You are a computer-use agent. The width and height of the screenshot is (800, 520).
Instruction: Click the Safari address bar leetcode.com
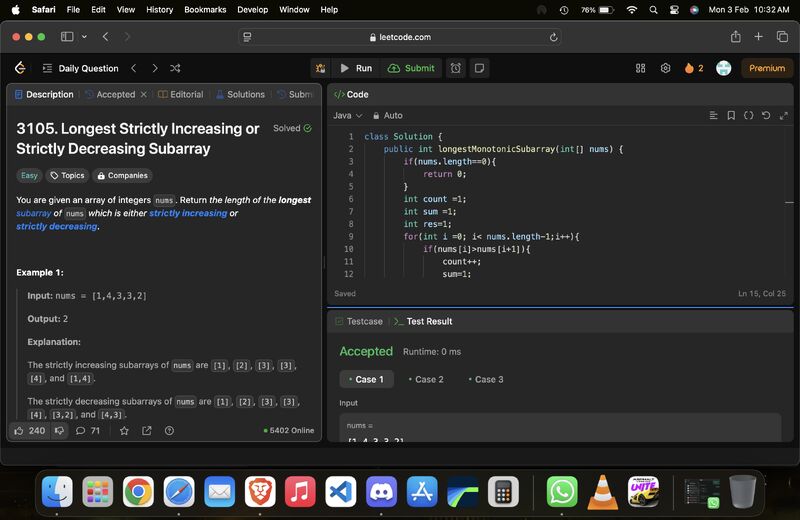[400, 37]
